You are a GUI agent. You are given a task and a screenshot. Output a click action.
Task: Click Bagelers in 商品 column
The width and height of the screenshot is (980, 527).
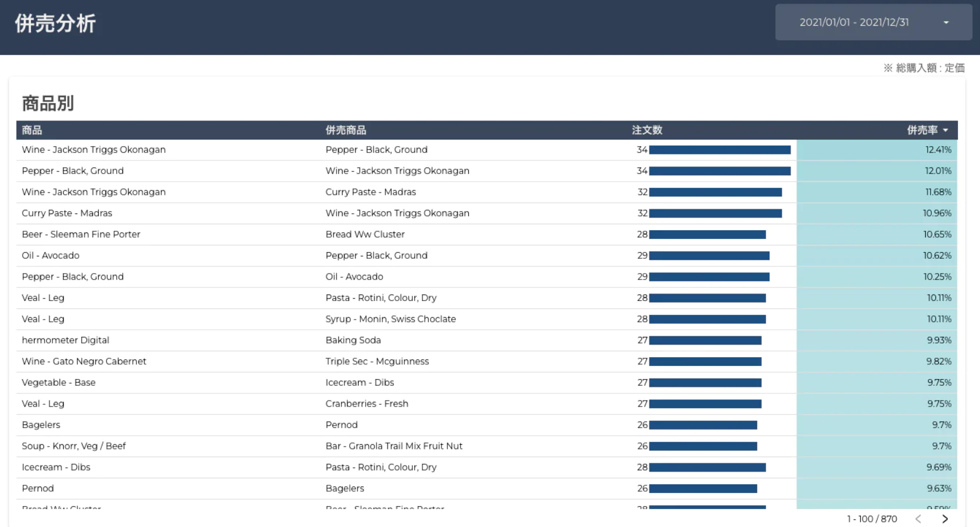[41, 425]
